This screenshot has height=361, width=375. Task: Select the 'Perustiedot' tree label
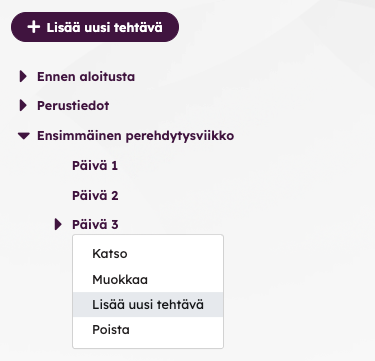coord(73,106)
